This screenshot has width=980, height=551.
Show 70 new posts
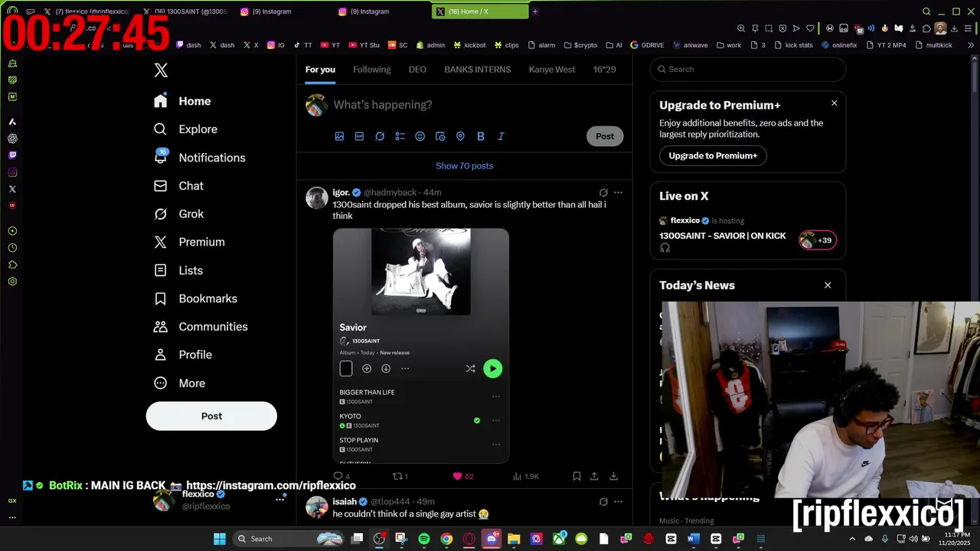464,166
